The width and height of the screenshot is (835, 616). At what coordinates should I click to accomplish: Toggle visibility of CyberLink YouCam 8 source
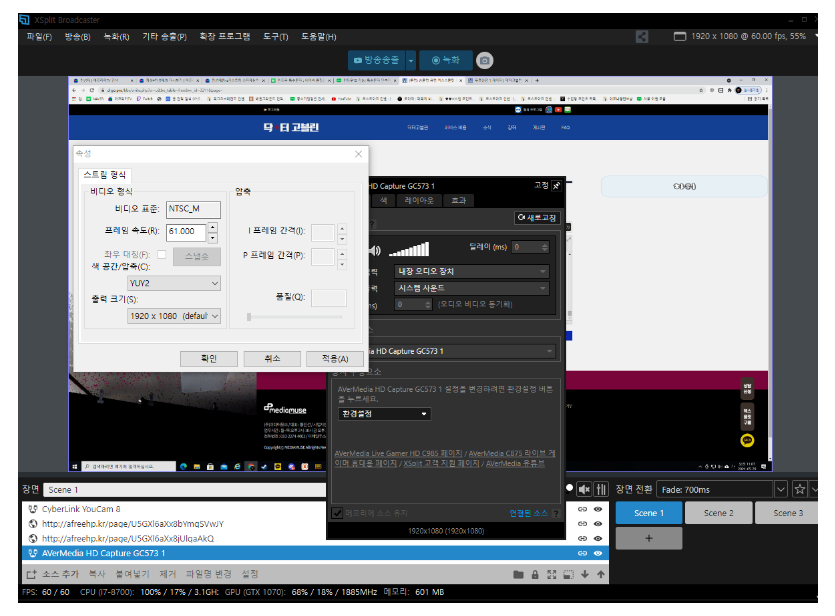[x=598, y=509]
